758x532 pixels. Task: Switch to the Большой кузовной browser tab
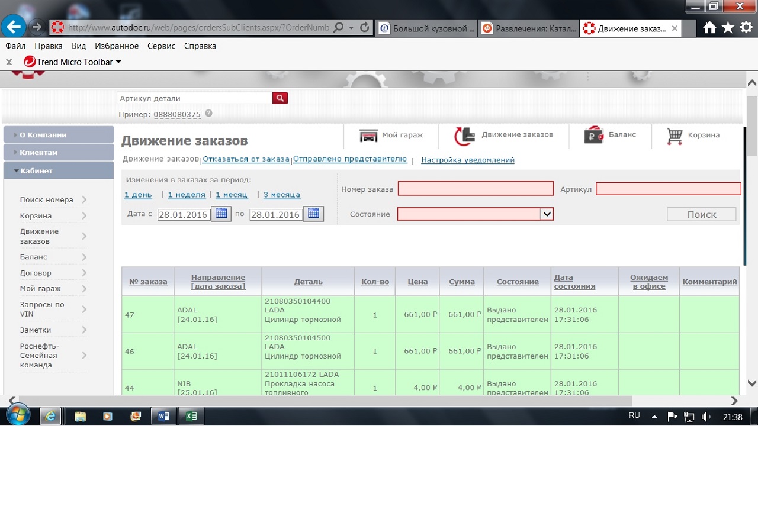(426, 28)
